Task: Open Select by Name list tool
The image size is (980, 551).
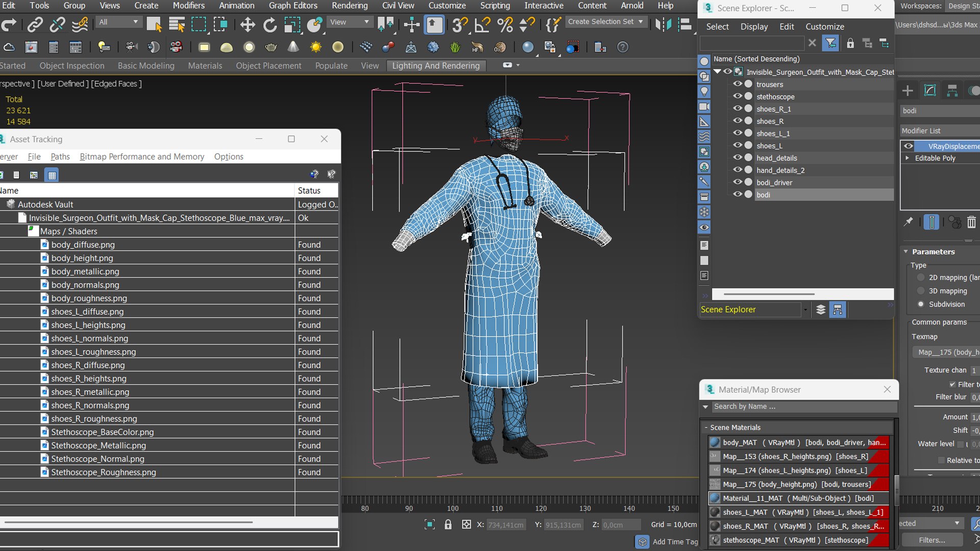Action: tap(177, 24)
